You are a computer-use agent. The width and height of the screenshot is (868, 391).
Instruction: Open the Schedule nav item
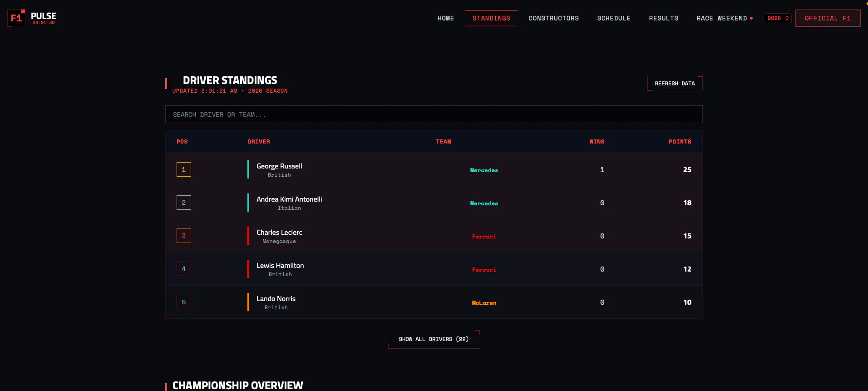pyautogui.click(x=614, y=18)
